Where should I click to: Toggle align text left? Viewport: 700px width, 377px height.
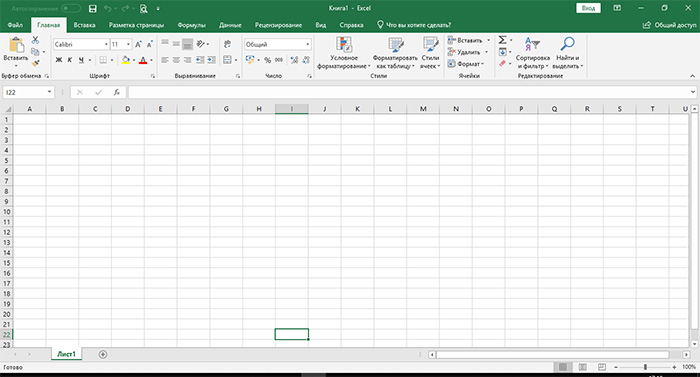point(165,60)
